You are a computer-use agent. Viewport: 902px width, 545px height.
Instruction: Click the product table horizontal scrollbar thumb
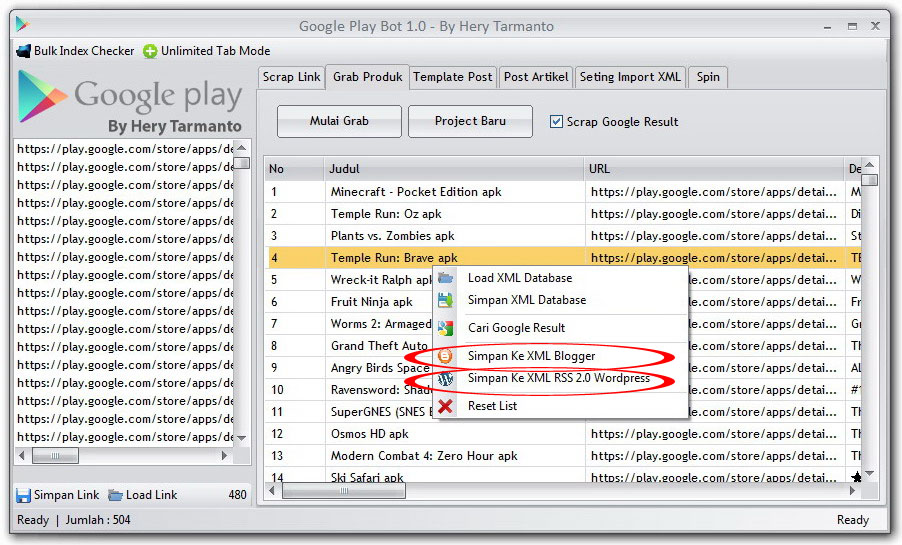[344, 491]
